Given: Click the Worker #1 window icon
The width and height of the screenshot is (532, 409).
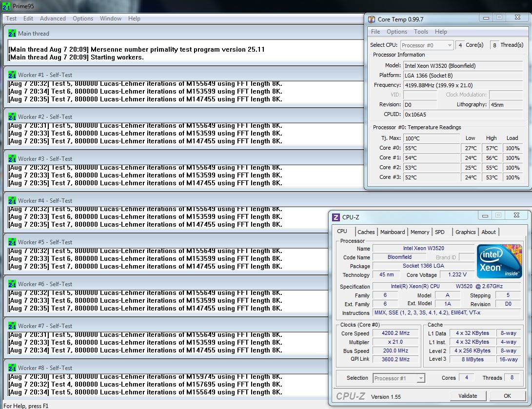Looking at the screenshot, I should click(x=12, y=75).
